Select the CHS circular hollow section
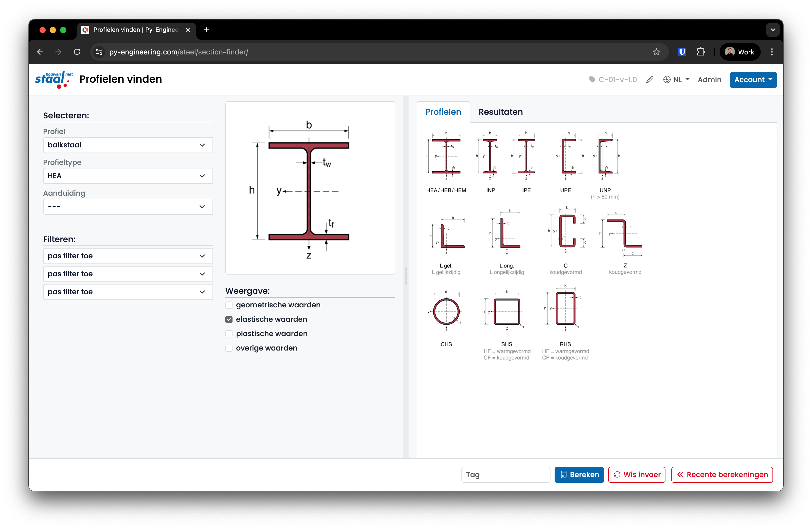 446,311
